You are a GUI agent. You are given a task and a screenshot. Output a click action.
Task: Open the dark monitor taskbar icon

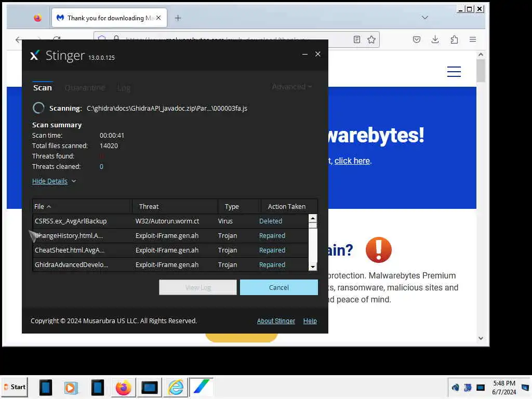149,387
